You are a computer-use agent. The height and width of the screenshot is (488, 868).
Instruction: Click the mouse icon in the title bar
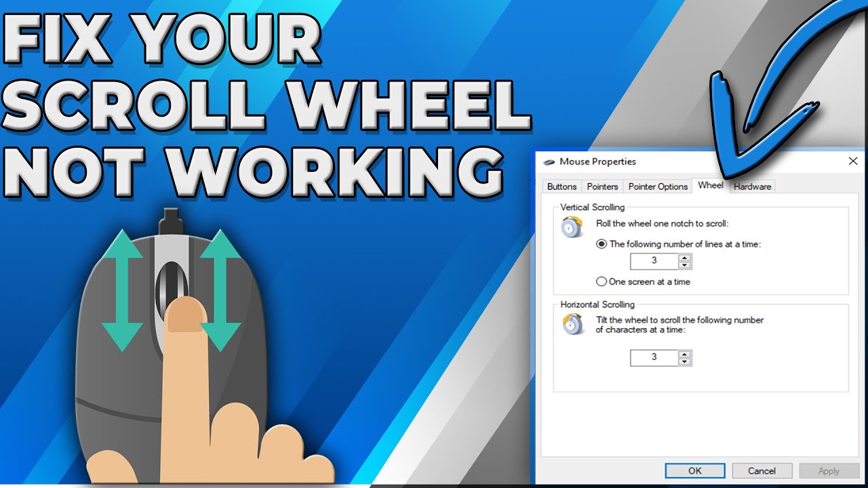(x=549, y=162)
